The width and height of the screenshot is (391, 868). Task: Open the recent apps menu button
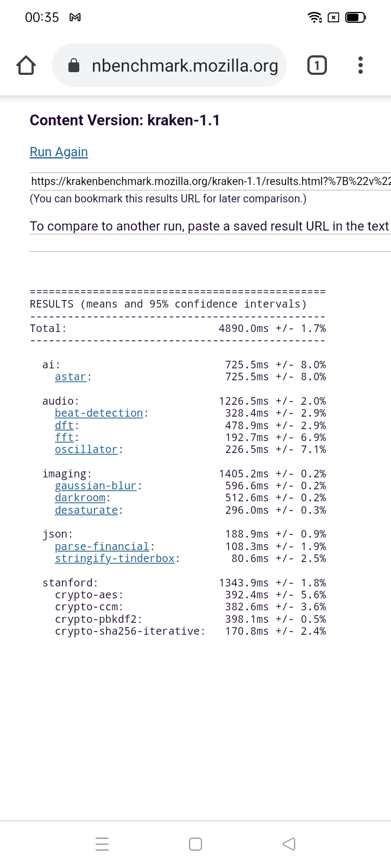(x=102, y=844)
